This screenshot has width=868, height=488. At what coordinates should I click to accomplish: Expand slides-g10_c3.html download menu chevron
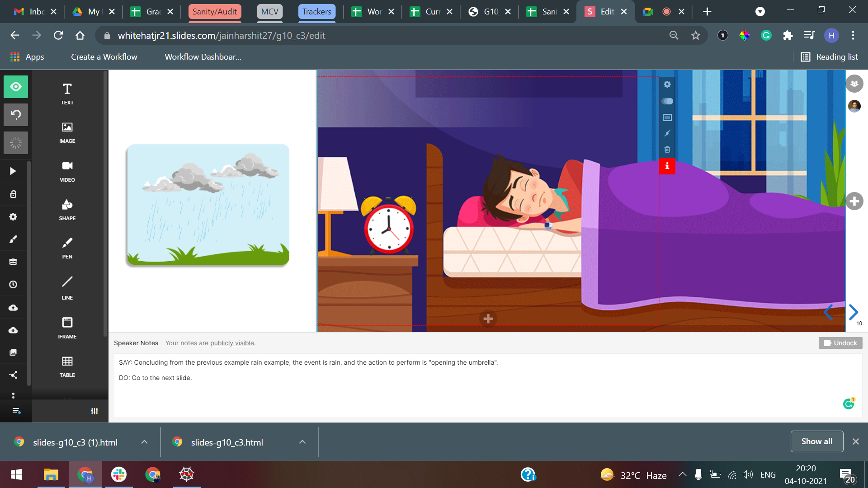point(302,442)
